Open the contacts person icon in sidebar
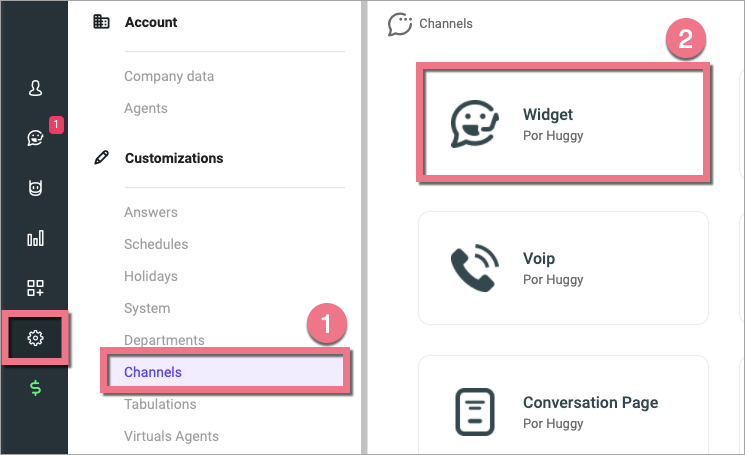 [35, 88]
